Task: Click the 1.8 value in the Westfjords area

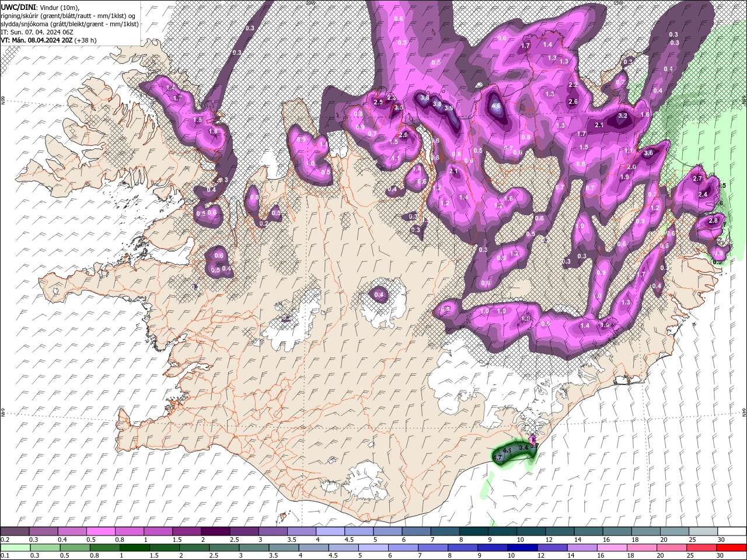Action: point(212,132)
